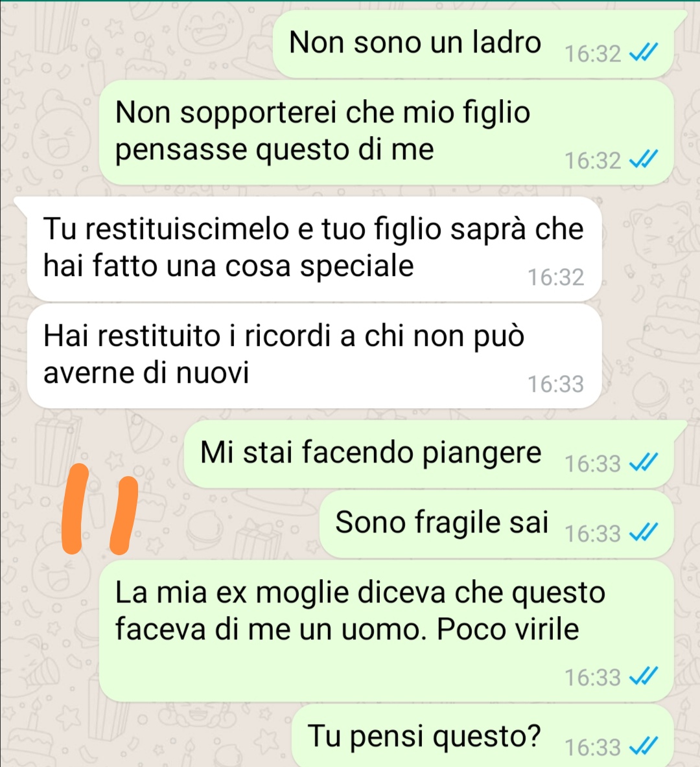Select the 'Mi stai facendo piangere' bubble
The image size is (700, 767).
[429, 453]
